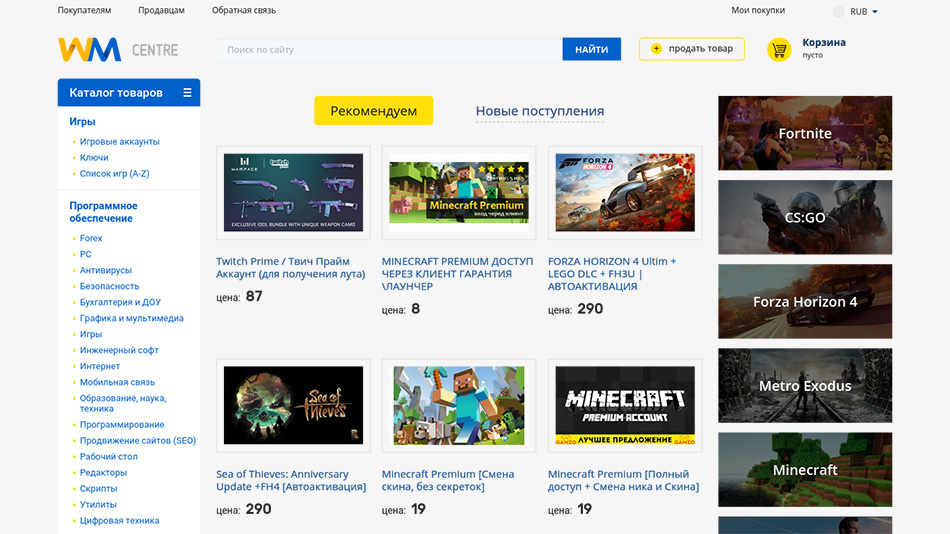
Task: Expand the Каталог товаров header
Action: pos(128,93)
